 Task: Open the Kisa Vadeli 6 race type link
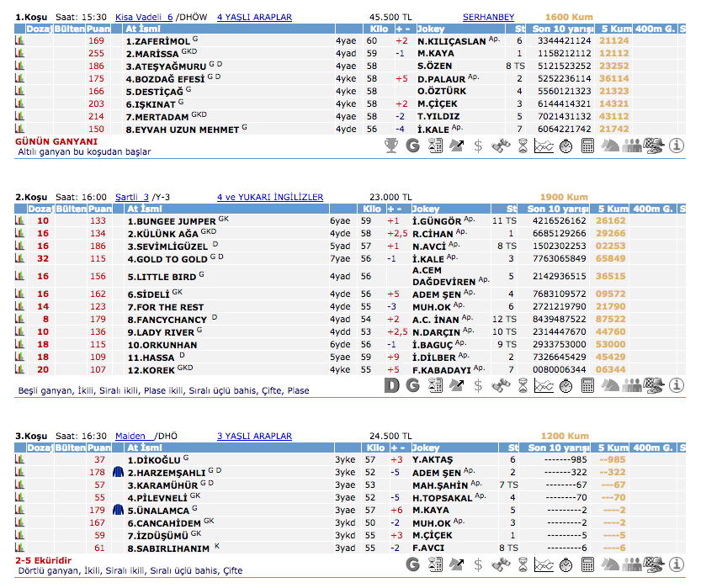pos(143,16)
